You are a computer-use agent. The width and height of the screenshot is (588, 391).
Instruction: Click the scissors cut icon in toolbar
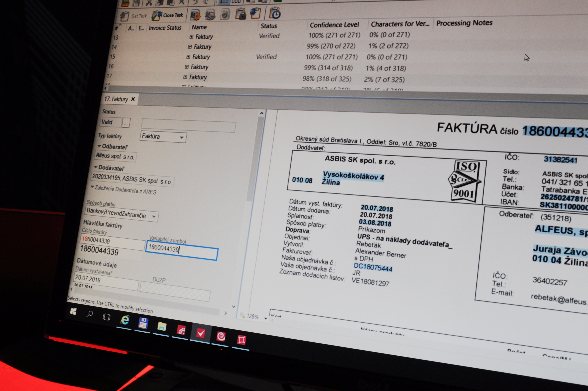point(149,3)
